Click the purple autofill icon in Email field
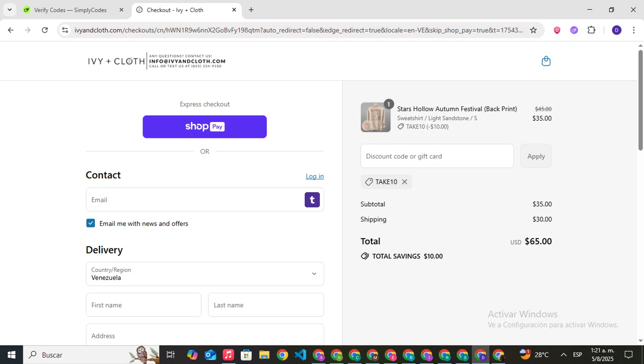Screen dimensions: 644x364 [x=312, y=200]
